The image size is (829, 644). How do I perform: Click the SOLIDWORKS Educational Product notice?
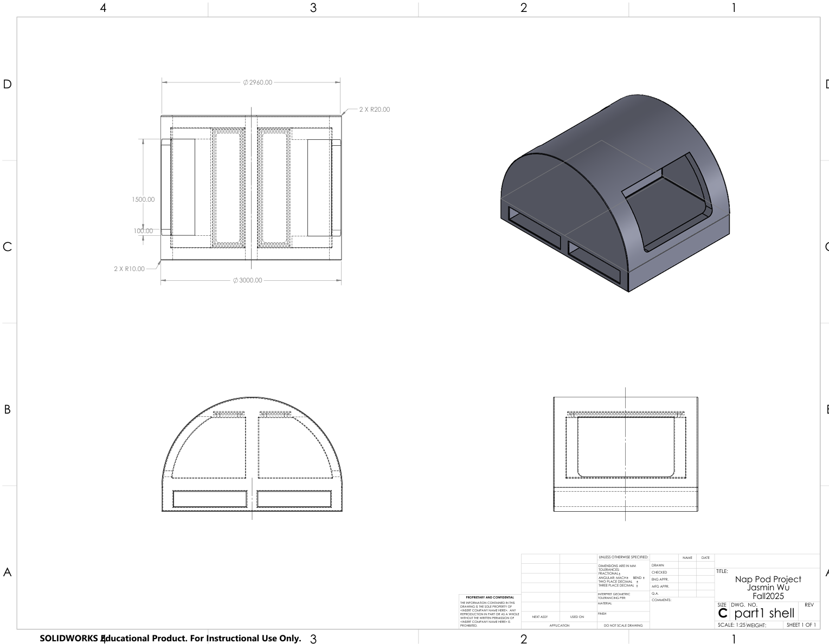pos(170,638)
